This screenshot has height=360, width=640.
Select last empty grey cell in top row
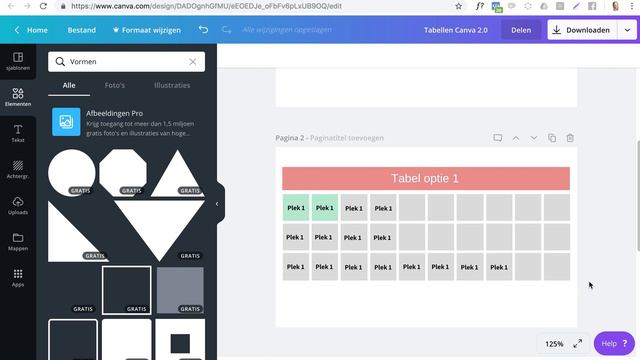[x=557, y=208]
